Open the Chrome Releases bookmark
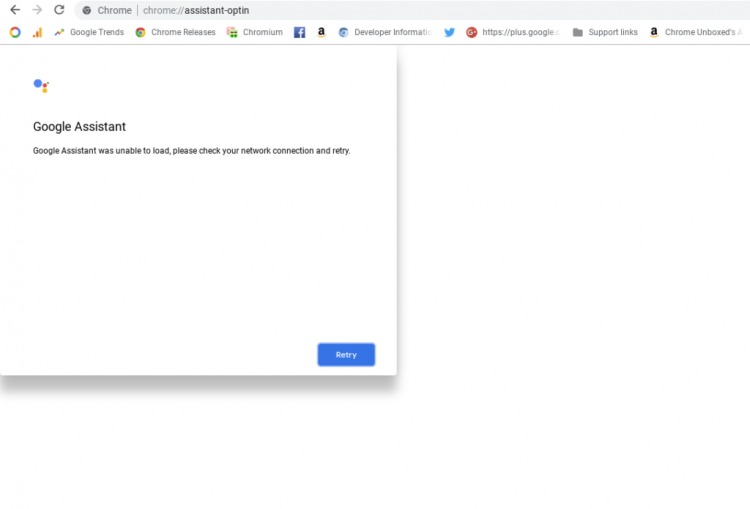Screen dimensions: 750x509 pyautogui.click(x=176, y=32)
